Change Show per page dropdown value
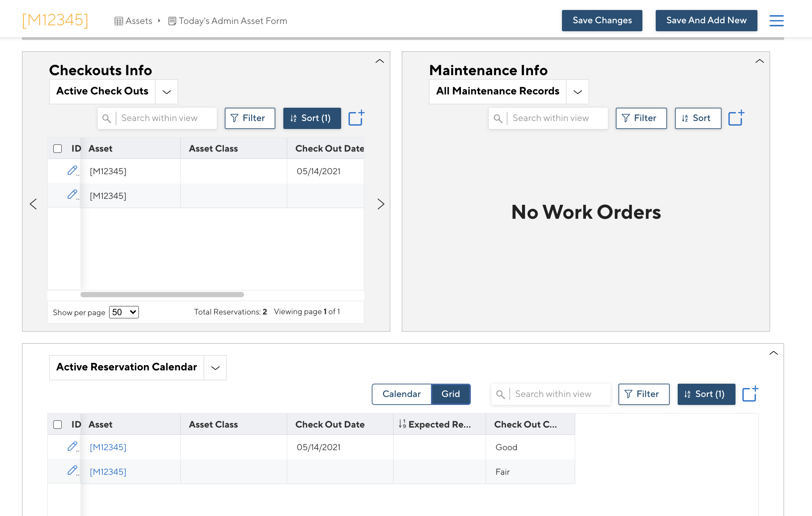Screen dimensions: 812x516 pyautogui.click(x=124, y=312)
